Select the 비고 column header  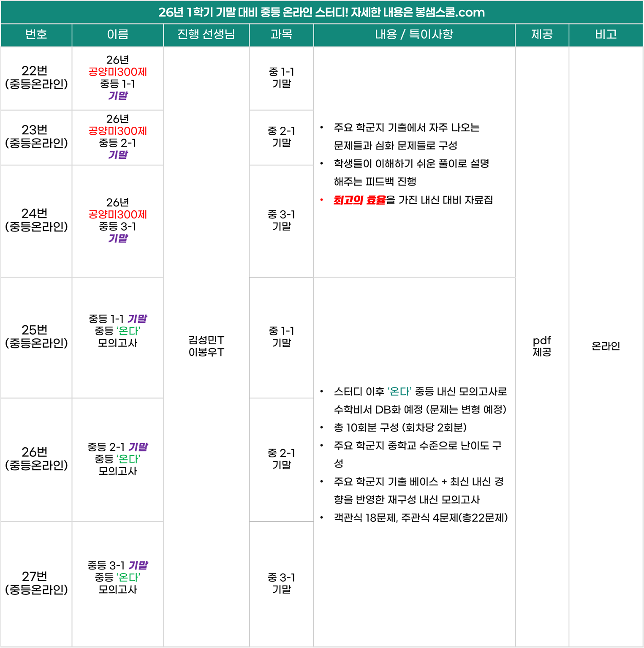[x=606, y=35]
